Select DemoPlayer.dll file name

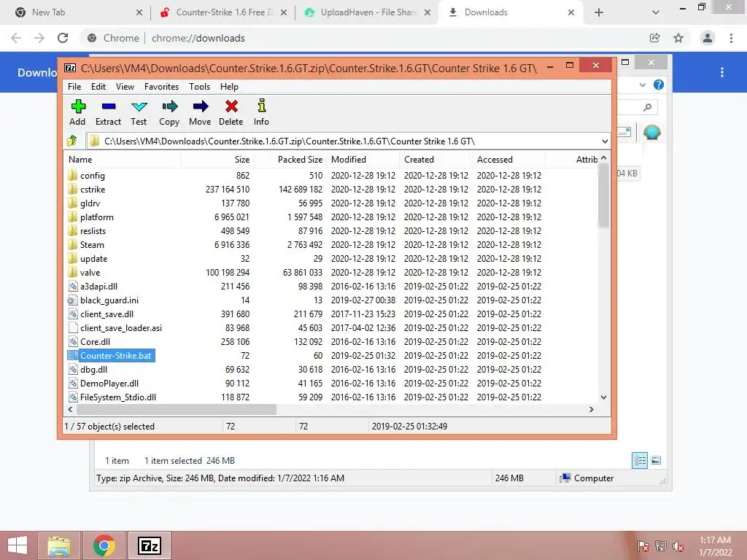point(109,384)
